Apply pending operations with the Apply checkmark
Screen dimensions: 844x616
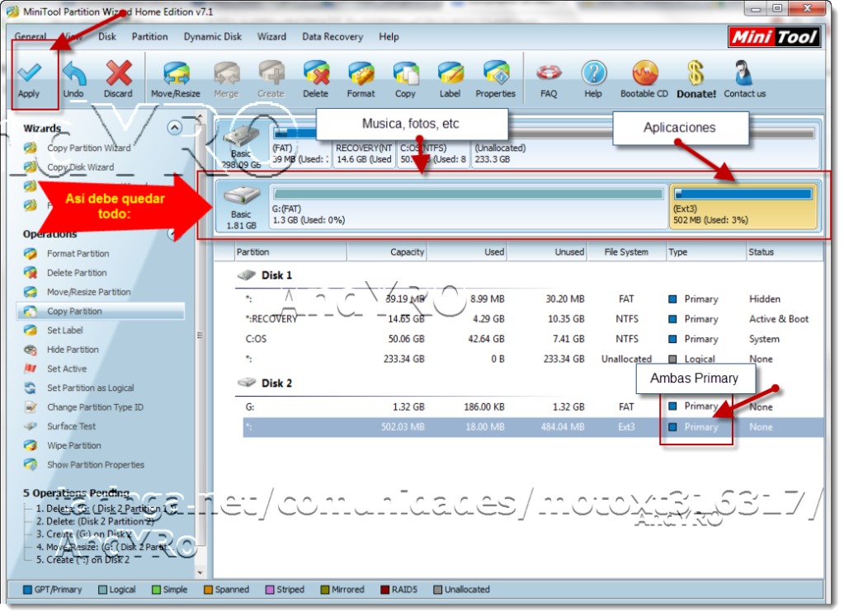[29, 80]
